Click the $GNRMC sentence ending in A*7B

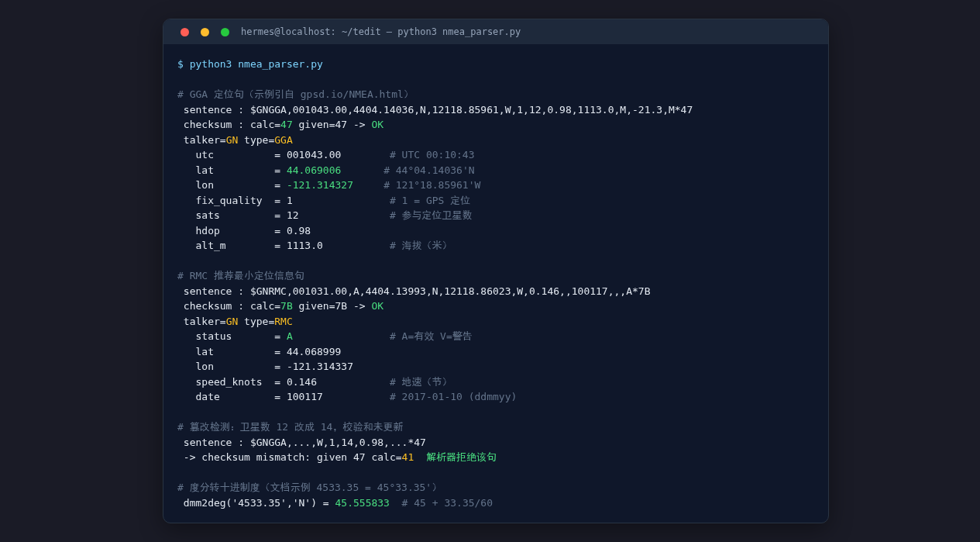[x=450, y=292]
